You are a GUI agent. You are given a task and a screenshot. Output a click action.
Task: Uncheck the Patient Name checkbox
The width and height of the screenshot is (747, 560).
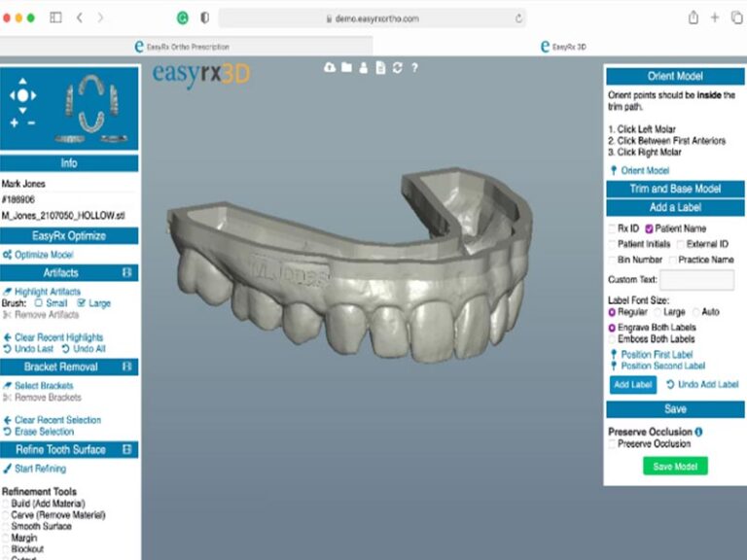click(649, 228)
